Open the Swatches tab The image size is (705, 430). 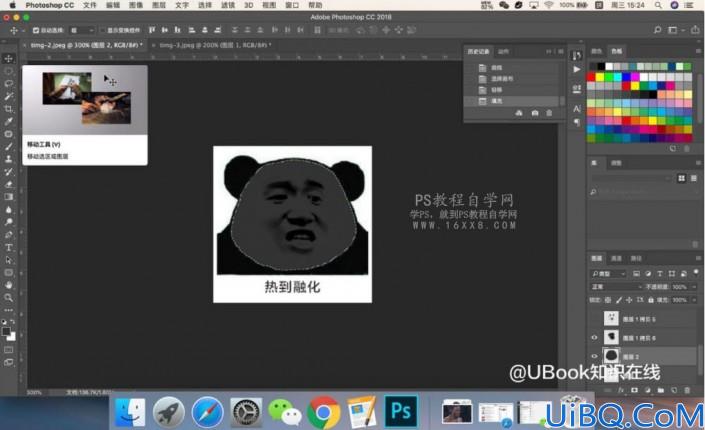[x=617, y=51]
